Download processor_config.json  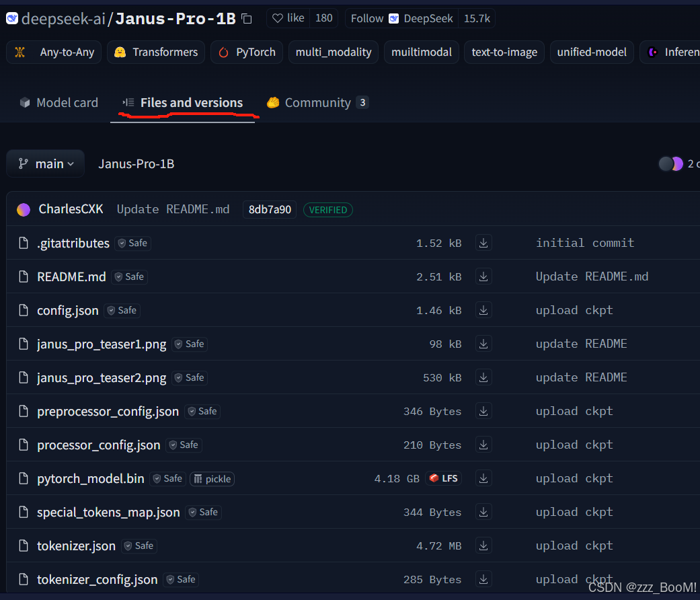pyautogui.click(x=483, y=445)
